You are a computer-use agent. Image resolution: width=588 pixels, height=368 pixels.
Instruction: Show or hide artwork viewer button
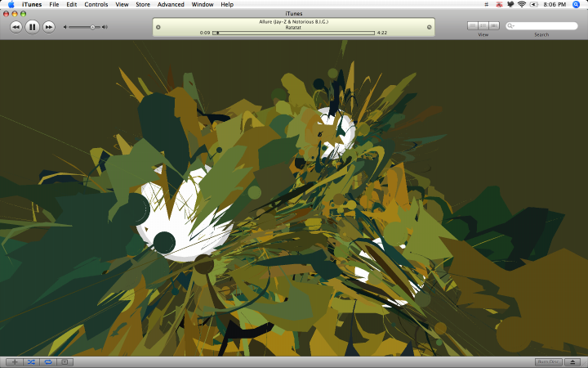tap(65, 362)
